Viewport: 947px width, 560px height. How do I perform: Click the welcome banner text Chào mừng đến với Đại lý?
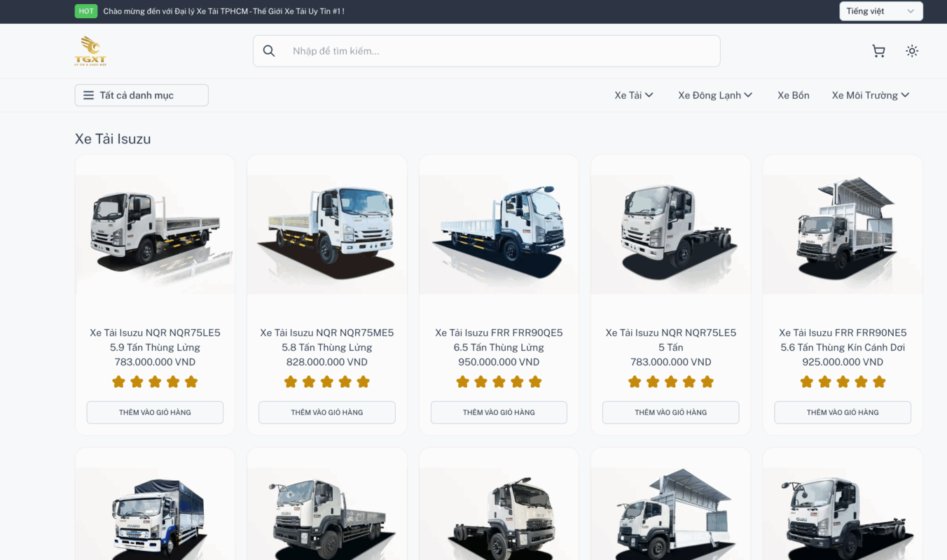pyautogui.click(x=223, y=11)
